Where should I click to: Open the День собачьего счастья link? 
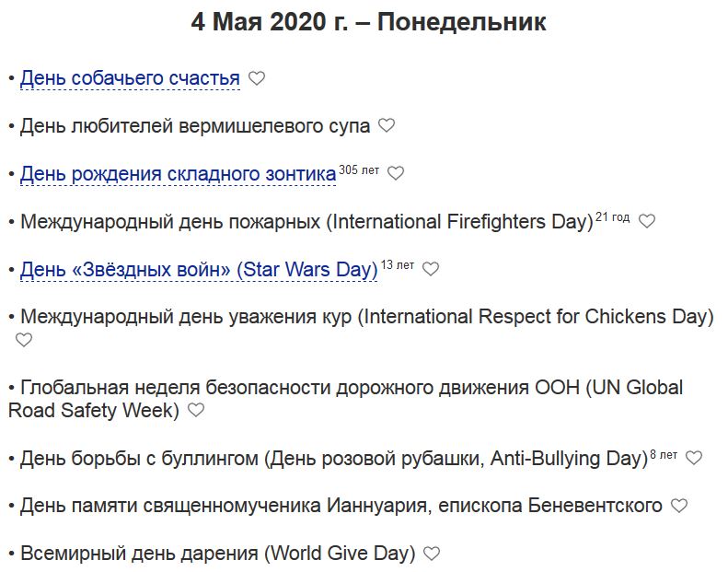point(130,78)
